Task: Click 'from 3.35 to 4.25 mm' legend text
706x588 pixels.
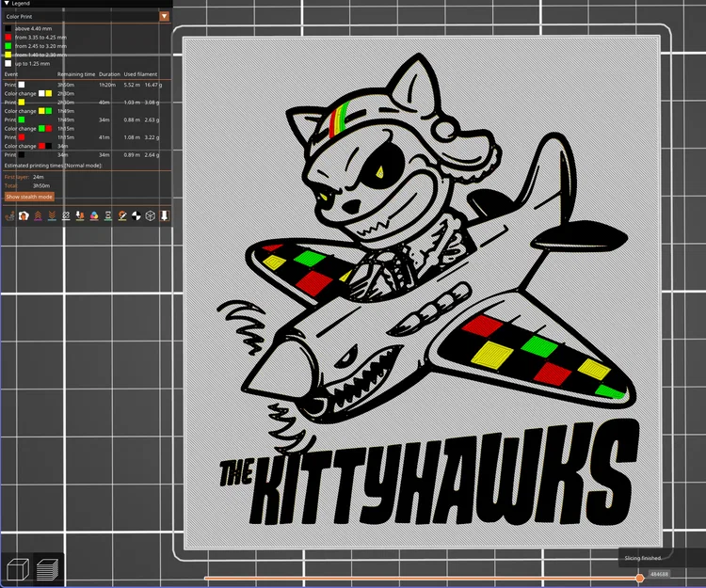Action: click(x=40, y=38)
